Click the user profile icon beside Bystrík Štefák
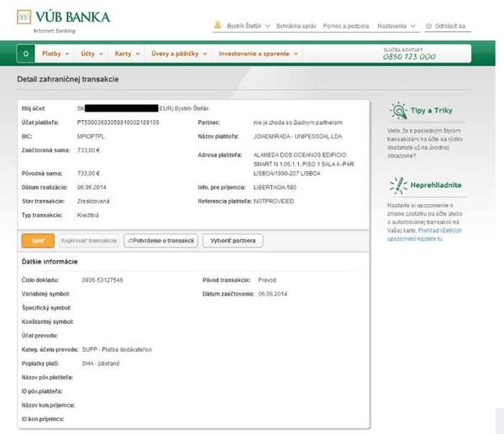The image size is (504, 434). [x=218, y=26]
